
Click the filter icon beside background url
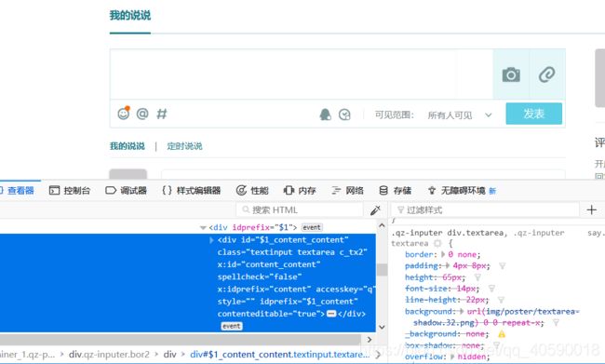click(556, 323)
